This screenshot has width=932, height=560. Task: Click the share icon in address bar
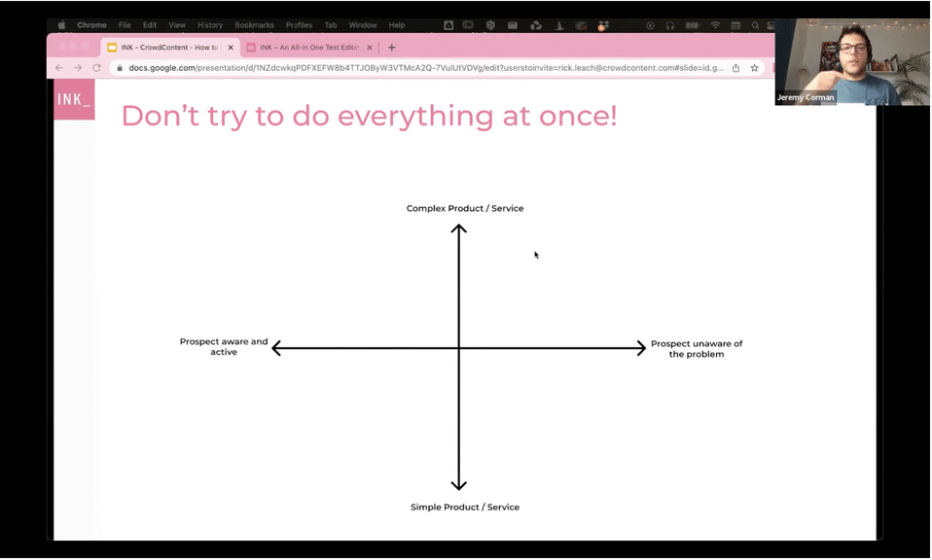point(735,68)
